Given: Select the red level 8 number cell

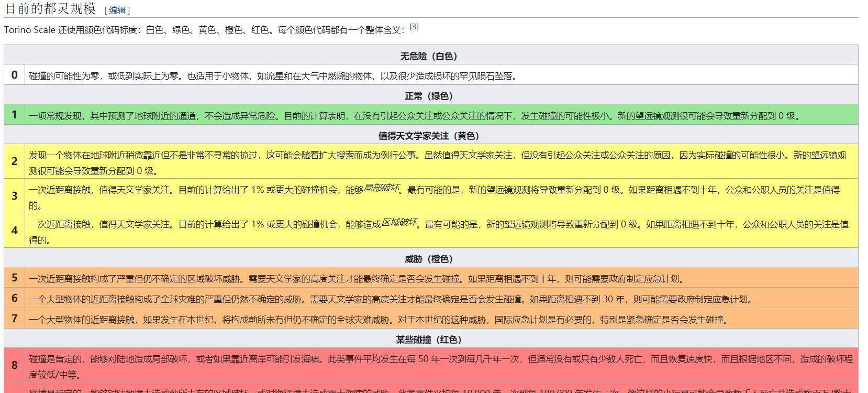Looking at the screenshot, I should (15, 365).
